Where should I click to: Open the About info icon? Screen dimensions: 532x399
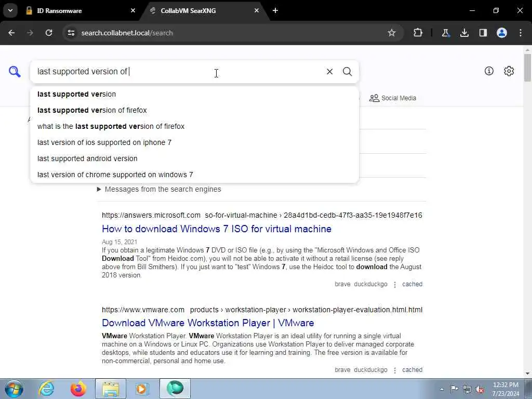(489, 71)
